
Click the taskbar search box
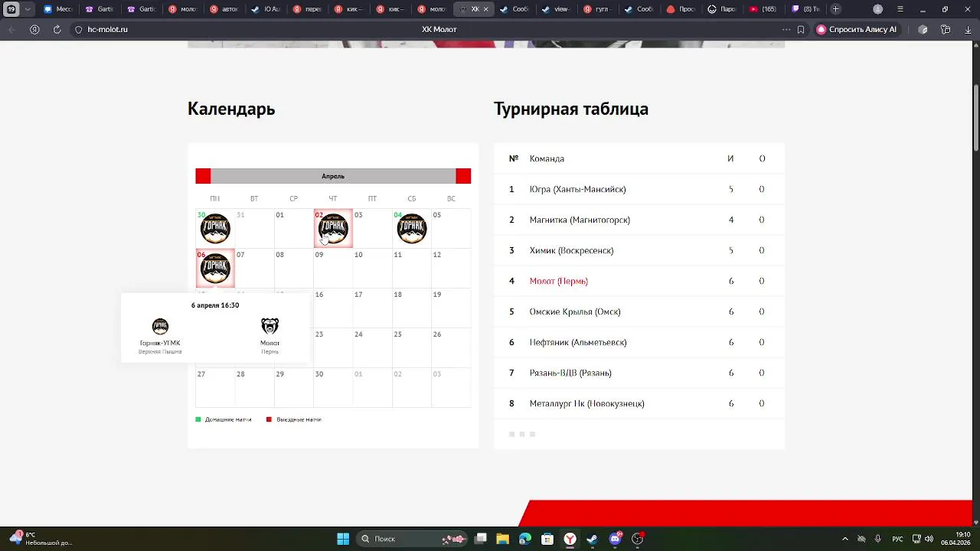(413, 539)
